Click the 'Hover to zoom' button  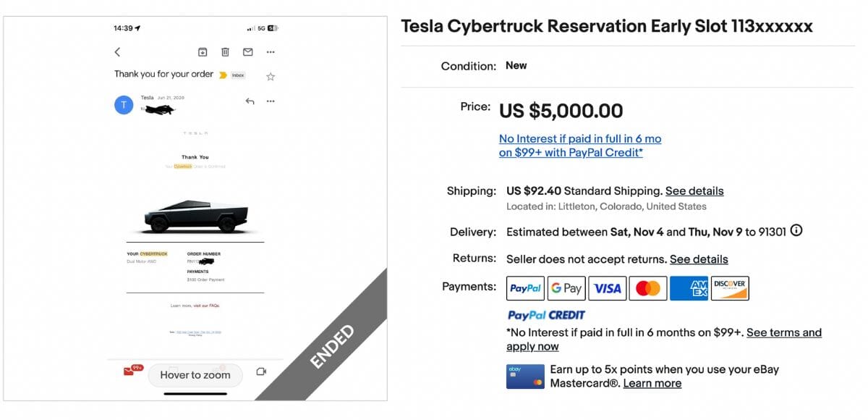click(x=195, y=375)
